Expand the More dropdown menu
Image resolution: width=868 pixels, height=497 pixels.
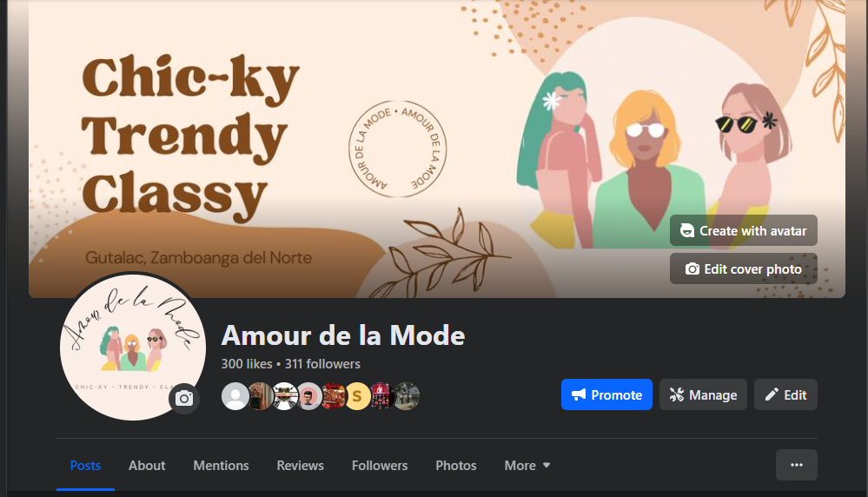point(527,466)
